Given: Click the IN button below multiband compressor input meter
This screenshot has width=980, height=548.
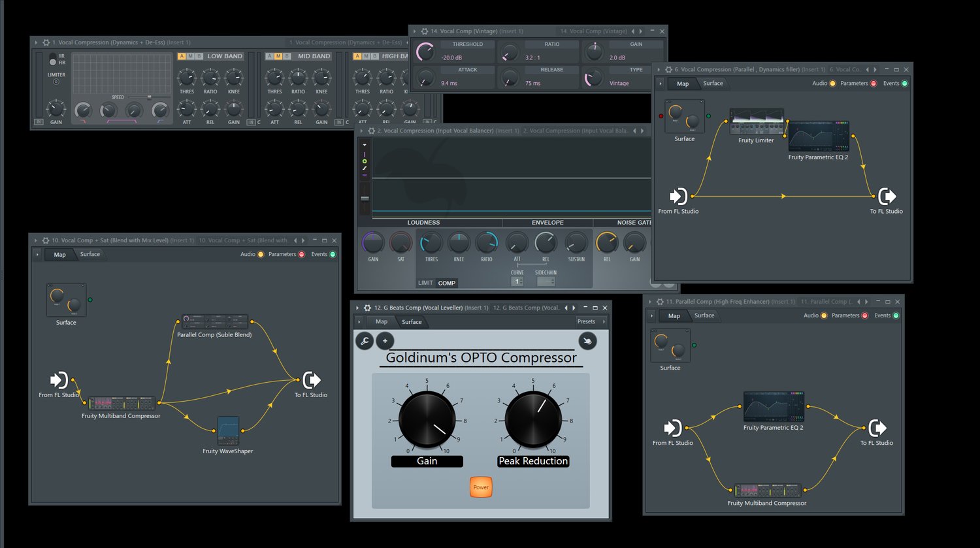Looking at the screenshot, I should (x=39, y=122).
